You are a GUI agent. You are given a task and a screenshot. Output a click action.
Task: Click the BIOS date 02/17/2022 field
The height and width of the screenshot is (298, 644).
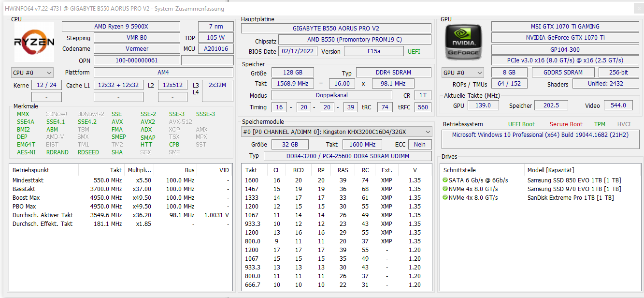click(x=298, y=51)
